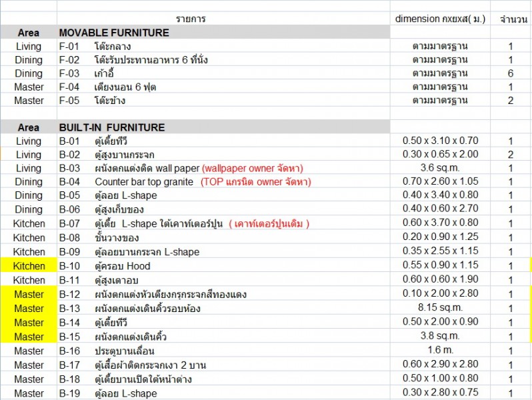Select the Living area cell for B-03
This screenshot has height=400, width=532.
click(x=29, y=168)
